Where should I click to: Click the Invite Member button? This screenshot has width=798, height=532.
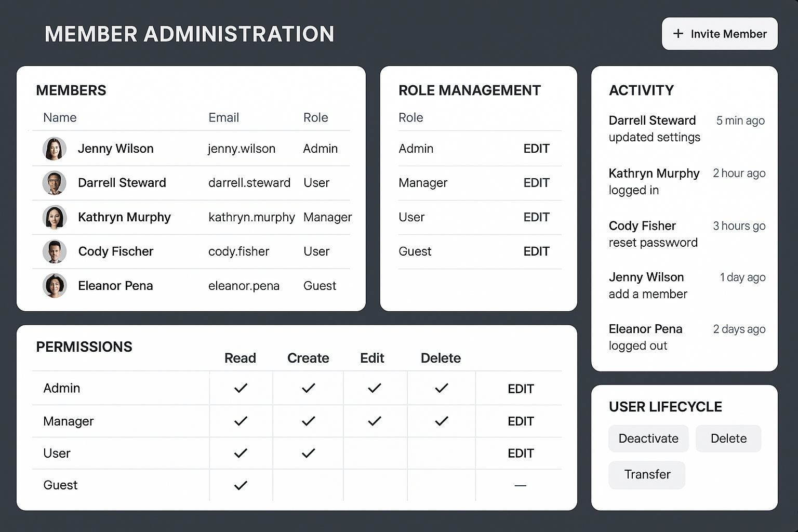(x=720, y=34)
